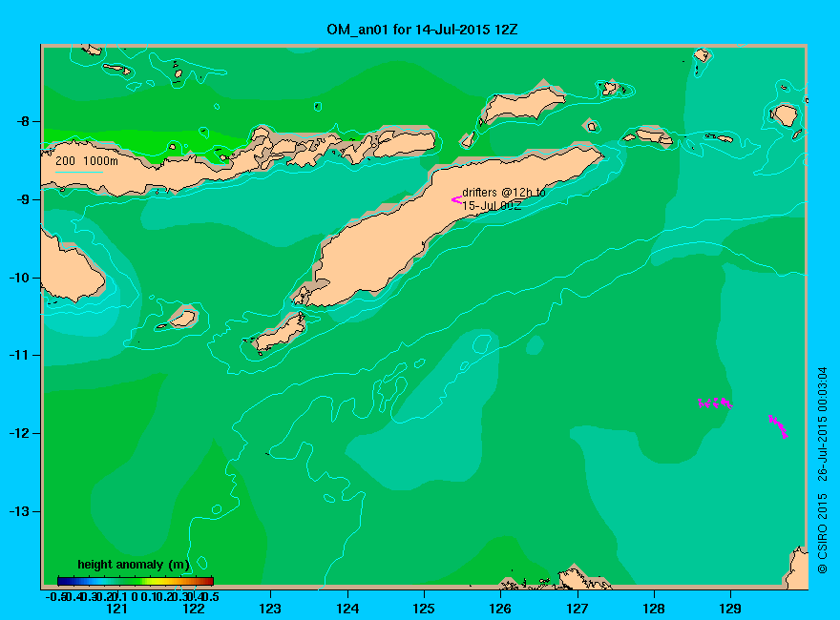Click the color scale tick labels row
The width and height of the screenshot is (840, 620).
(x=133, y=596)
